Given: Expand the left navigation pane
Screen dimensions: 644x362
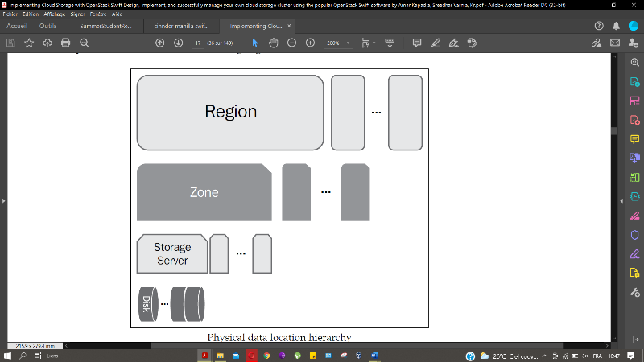Looking at the screenshot, I should [3, 200].
